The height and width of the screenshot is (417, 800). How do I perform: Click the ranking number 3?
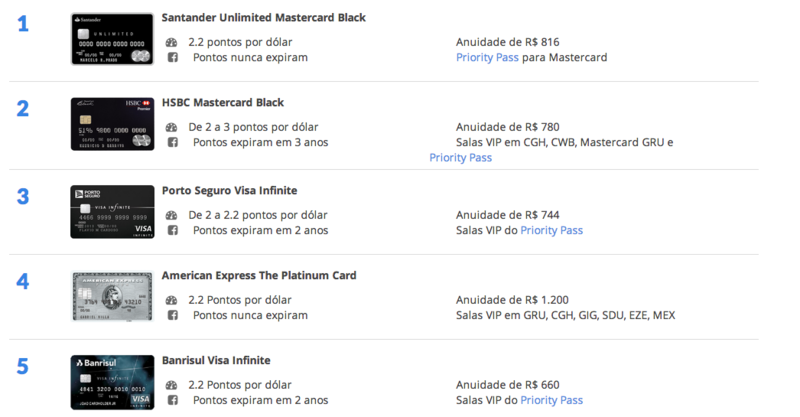(x=23, y=197)
